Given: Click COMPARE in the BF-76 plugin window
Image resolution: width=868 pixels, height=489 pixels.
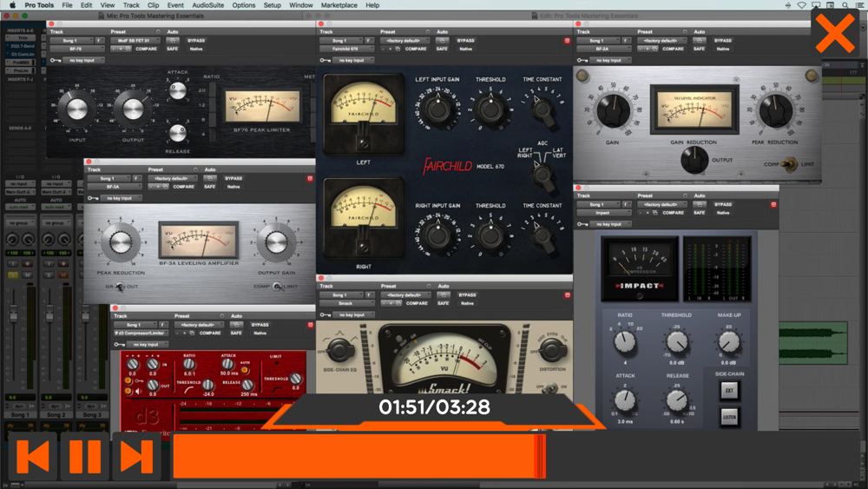Looking at the screenshot, I should click(146, 49).
